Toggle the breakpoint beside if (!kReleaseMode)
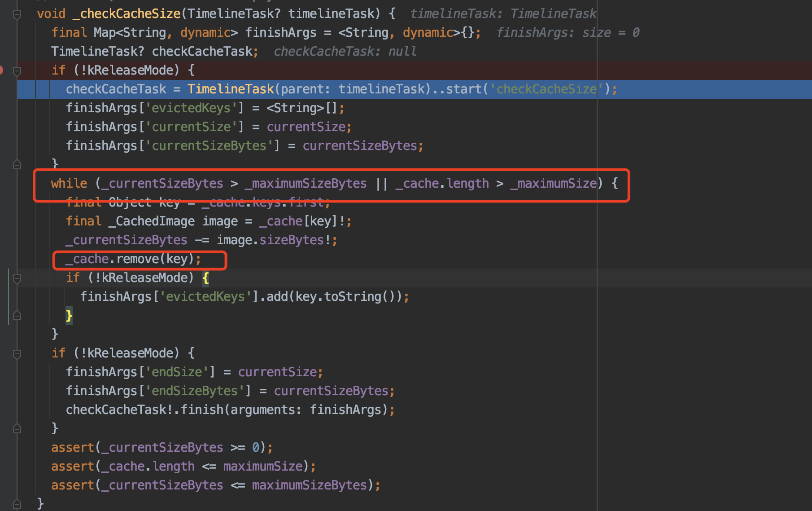812x511 pixels. pyautogui.click(x=3, y=70)
